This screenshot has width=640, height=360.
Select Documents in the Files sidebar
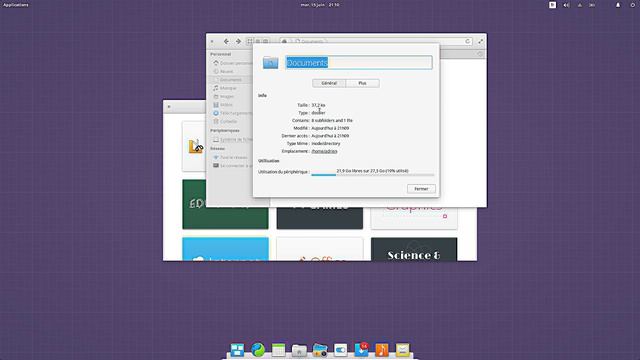(x=231, y=80)
